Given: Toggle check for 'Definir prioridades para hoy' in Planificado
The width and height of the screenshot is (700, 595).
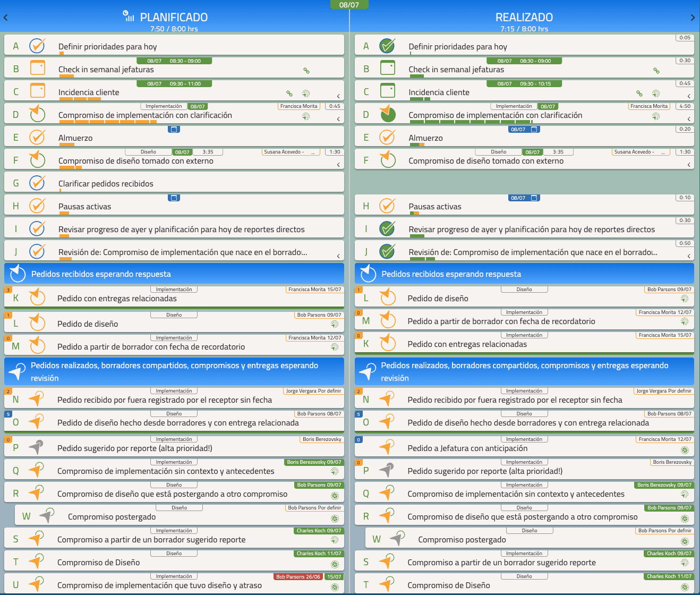Looking at the screenshot, I should point(37,46).
